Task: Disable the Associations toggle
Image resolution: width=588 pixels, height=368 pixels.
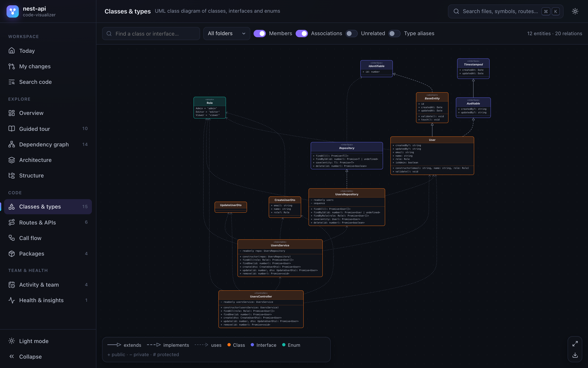Action: click(302, 33)
